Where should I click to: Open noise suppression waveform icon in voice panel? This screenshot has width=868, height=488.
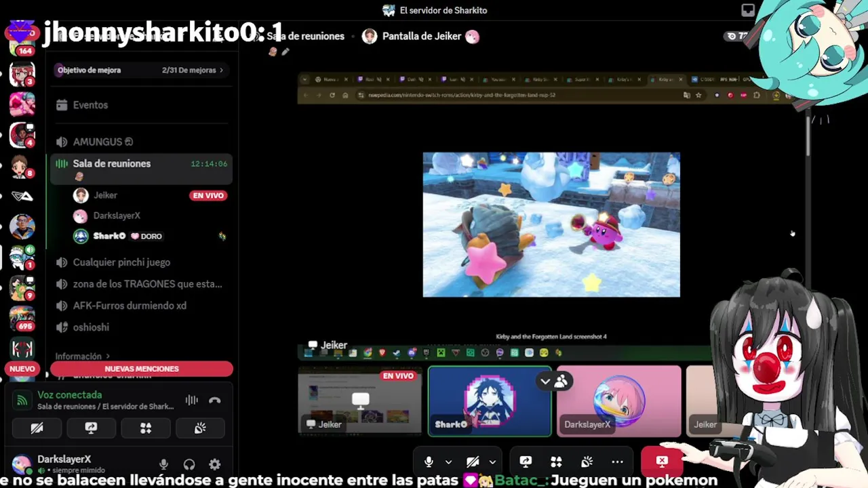tap(192, 401)
